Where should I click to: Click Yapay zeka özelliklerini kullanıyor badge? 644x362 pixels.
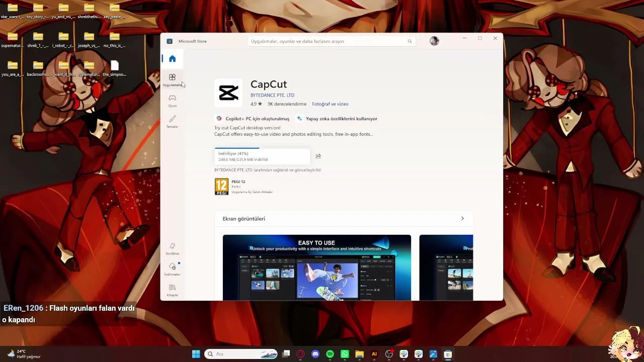click(337, 119)
